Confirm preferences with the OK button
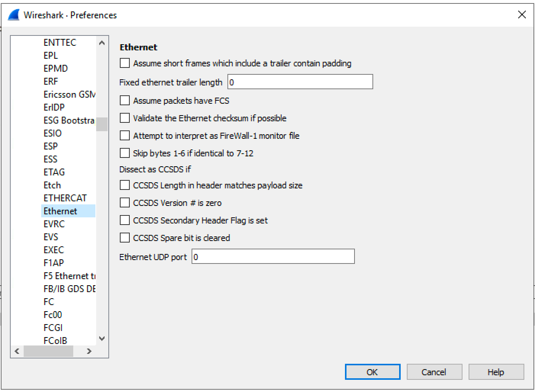Image resolution: width=535 pixels, height=392 pixels. (372, 372)
